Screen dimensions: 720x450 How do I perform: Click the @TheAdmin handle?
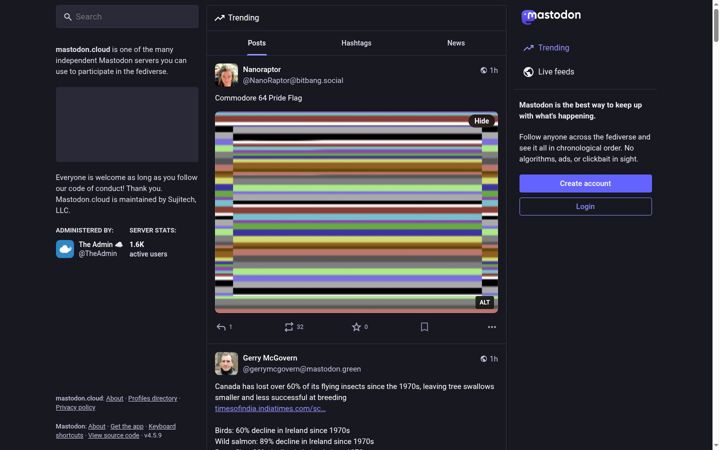pyautogui.click(x=98, y=253)
